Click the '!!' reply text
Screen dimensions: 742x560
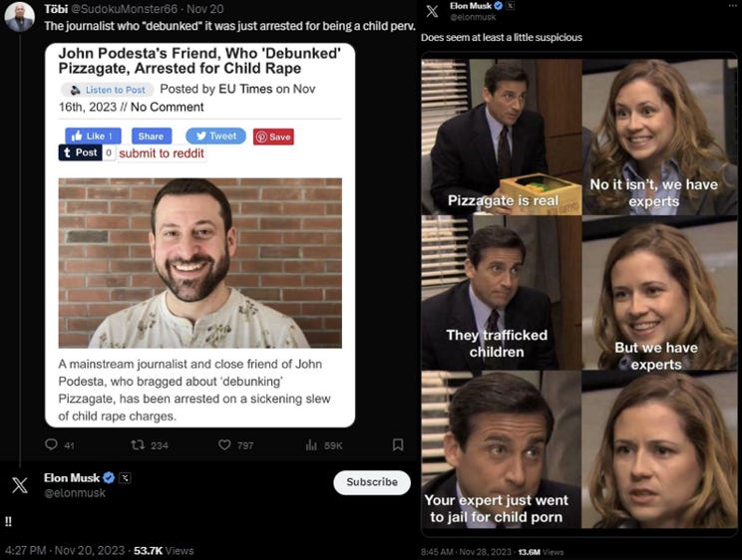[8, 522]
